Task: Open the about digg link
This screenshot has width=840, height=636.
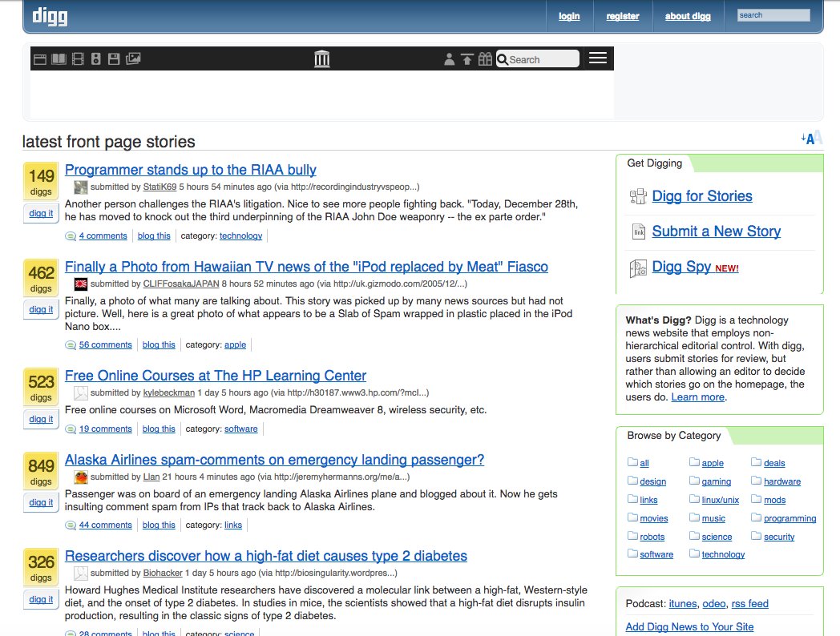Action: pos(688,16)
